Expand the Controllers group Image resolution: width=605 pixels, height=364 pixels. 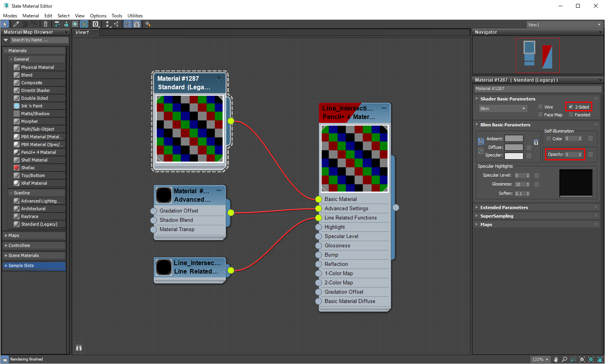point(34,245)
